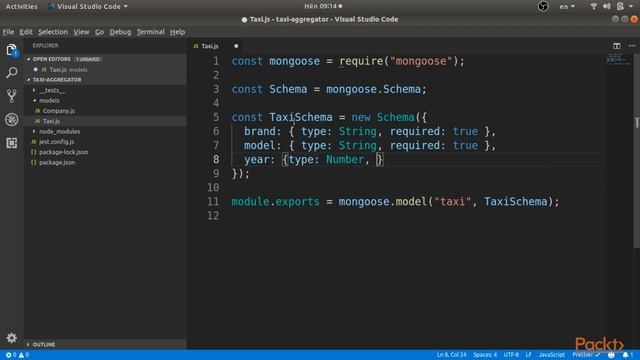The height and width of the screenshot is (360, 640).
Task: Open the Edit menu
Action: pos(26,32)
